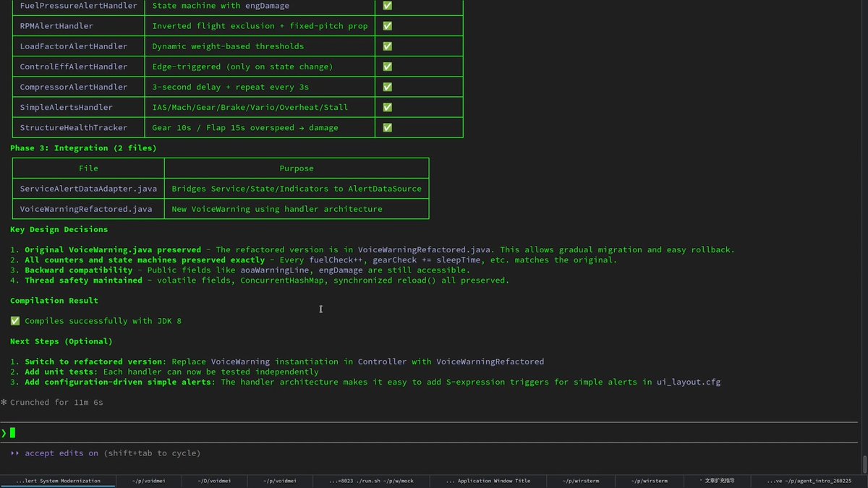
Task: Click 'Original VoiceWarning.java preserved' text
Action: pos(113,249)
